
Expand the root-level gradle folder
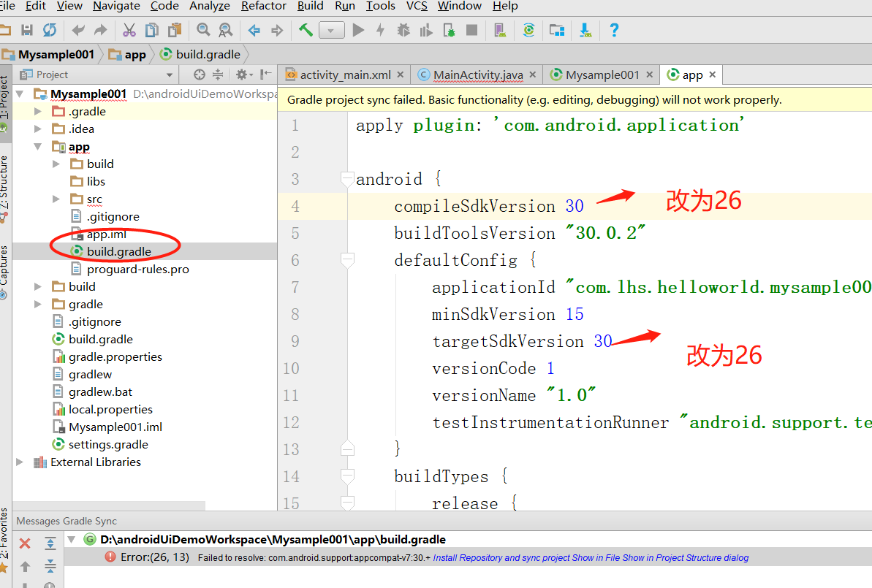click(37, 304)
